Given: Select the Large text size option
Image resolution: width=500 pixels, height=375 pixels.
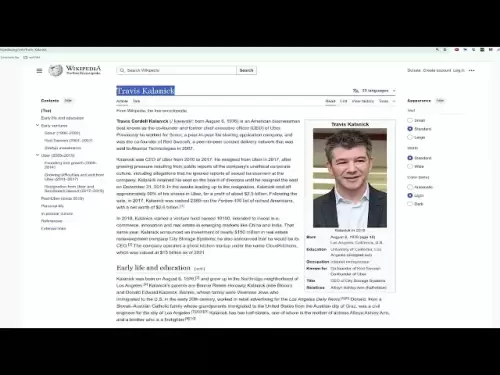Looking at the screenshot, I should 410,137.
